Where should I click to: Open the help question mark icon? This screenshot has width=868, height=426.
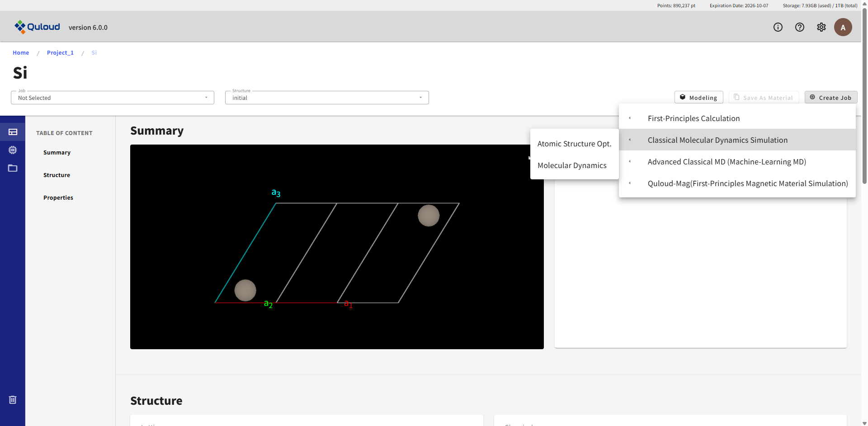pyautogui.click(x=799, y=27)
